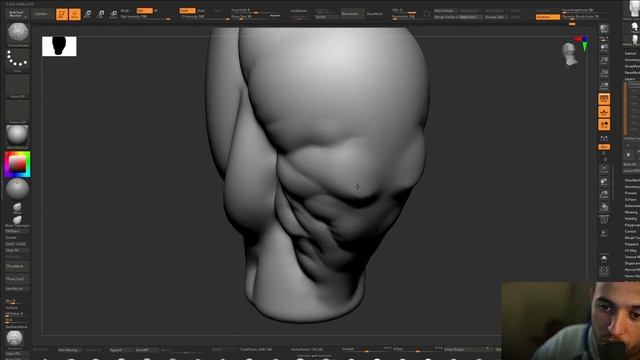Open the empty Alpha slot
Image resolution: width=640 pixels, height=360 pixels.
pyautogui.click(x=18, y=86)
